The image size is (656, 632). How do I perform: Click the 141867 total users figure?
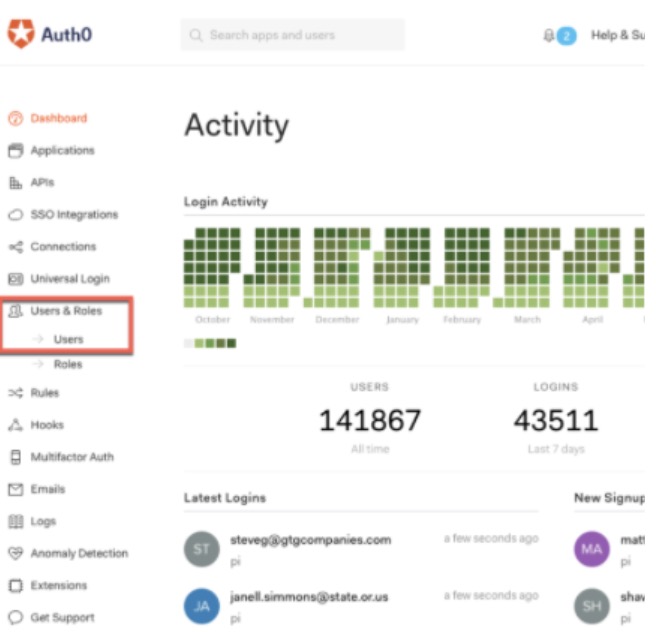370,420
